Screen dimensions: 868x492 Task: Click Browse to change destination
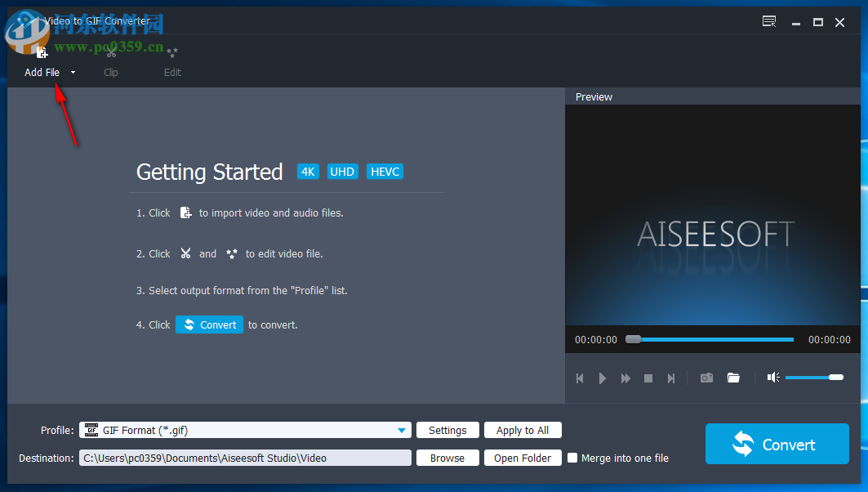pos(447,458)
